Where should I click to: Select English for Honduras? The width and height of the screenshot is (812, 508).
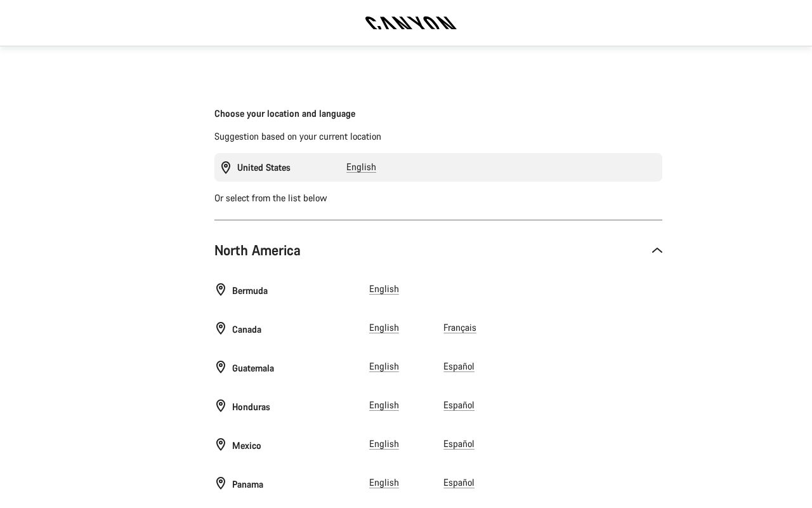point(384,405)
